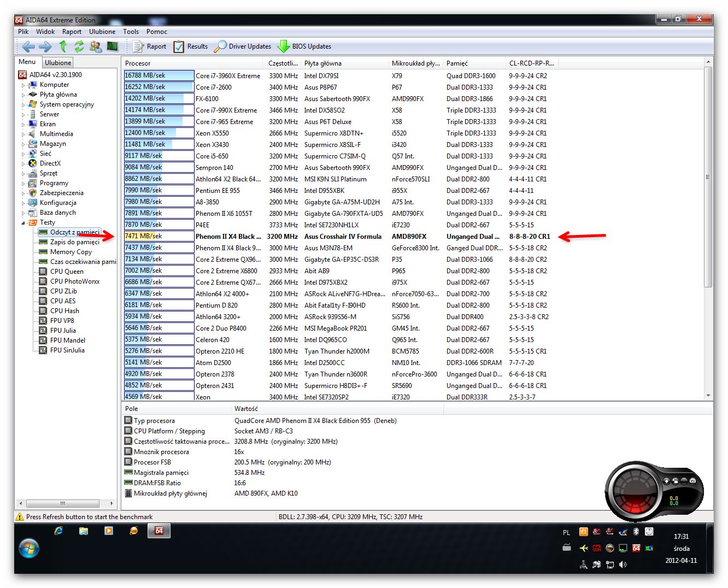The image size is (728, 588).
Task: Click the Raport toolbar button
Action: [149, 46]
